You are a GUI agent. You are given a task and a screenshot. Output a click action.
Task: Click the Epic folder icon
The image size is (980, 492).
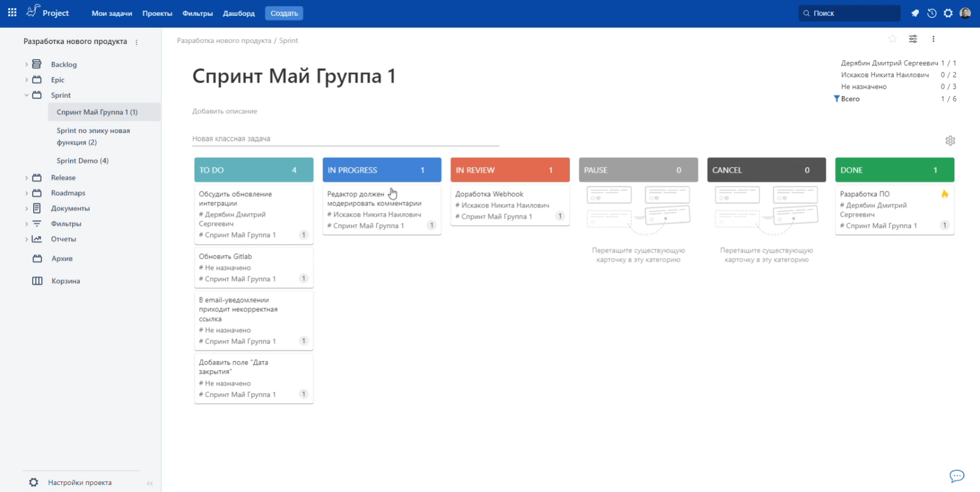(37, 79)
